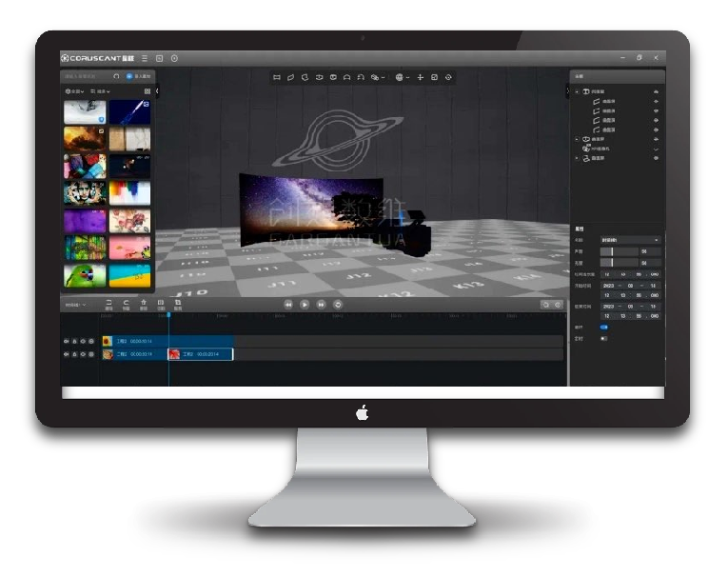728x577 pixels.
Task: Rewind playback with the rewind button
Action: [288, 305]
